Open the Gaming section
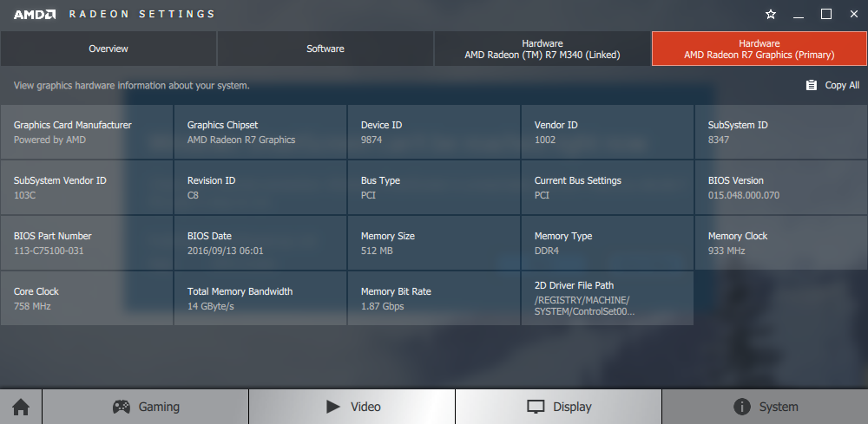 tap(146, 407)
